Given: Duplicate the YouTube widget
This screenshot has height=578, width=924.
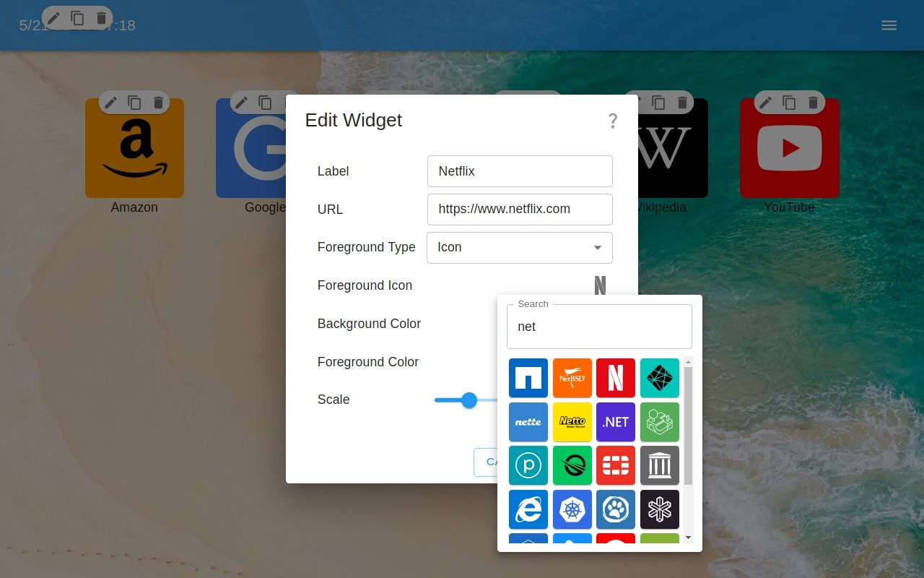Looking at the screenshot, I should (x=789, y=103).
